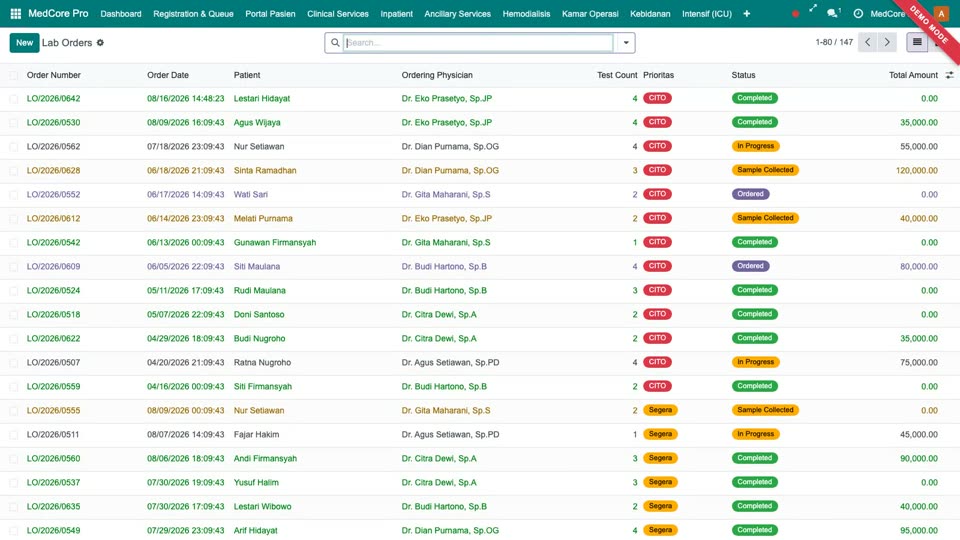Screen dimensions: 960x540
Task: Click Segera badge for Andi Firmansyah
Action: pyautogui.click(x=660, y=458)
